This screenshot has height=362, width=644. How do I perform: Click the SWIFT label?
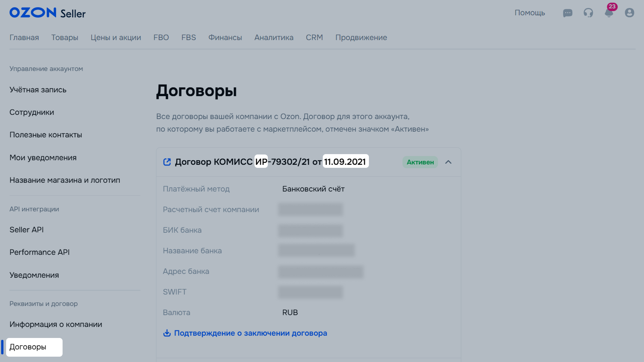pyautogui.click(x=175, y=292)
